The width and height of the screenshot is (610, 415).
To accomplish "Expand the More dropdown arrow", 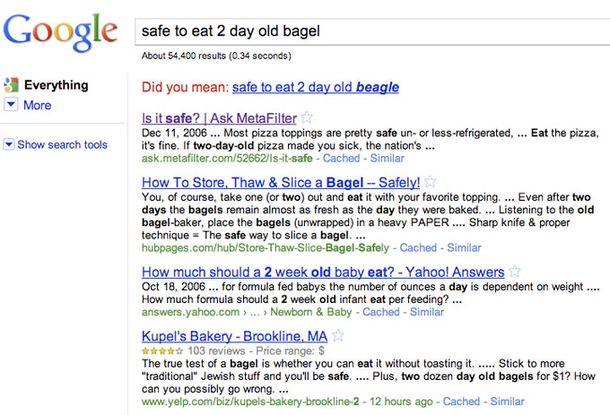I will click(11, 104).
